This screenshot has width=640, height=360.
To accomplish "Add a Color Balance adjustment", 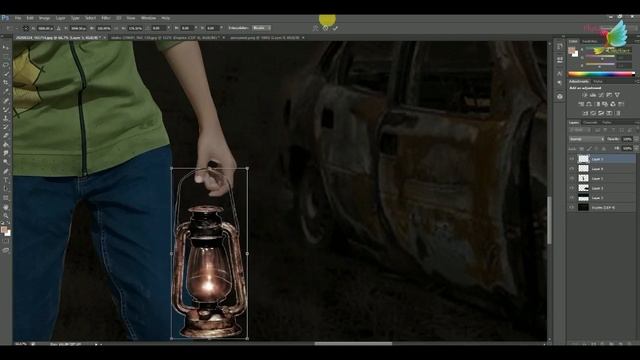I will [589, 104].
